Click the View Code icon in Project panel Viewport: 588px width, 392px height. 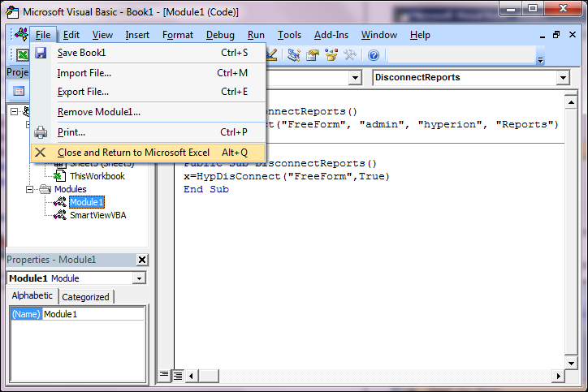[x=19, y=91]
